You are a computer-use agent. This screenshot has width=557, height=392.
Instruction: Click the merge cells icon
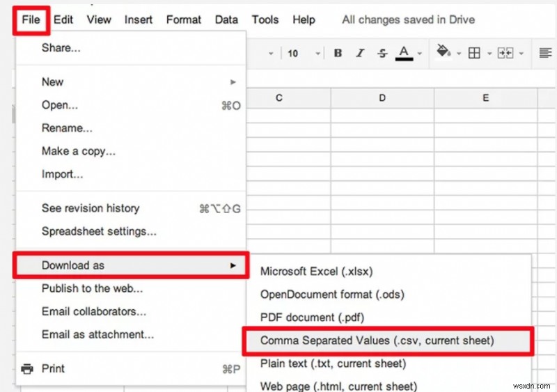505,54
